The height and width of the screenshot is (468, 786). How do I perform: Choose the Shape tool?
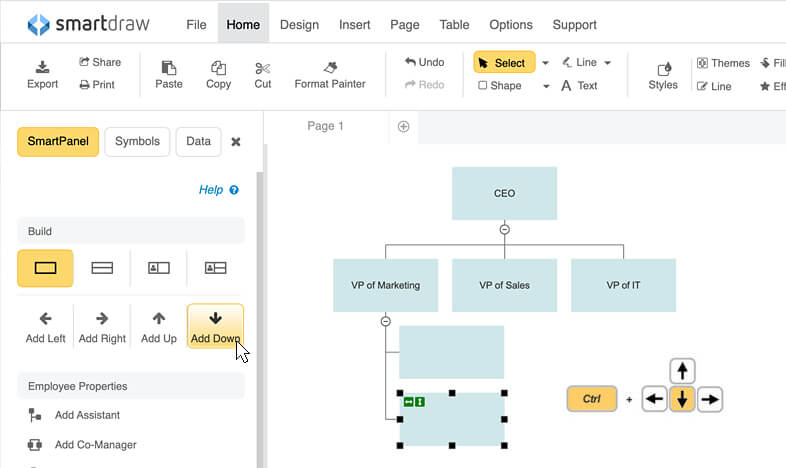[x=500, y=86]
